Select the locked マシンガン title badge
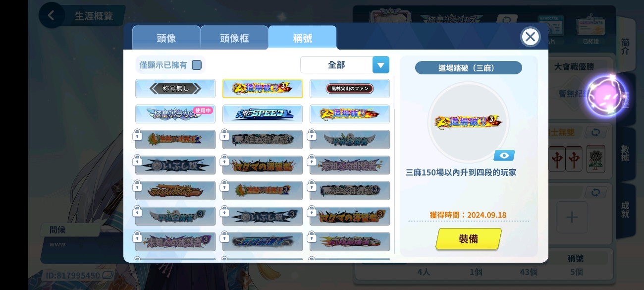This screenshot has height=290, width=644. click(x=175, y=190)
